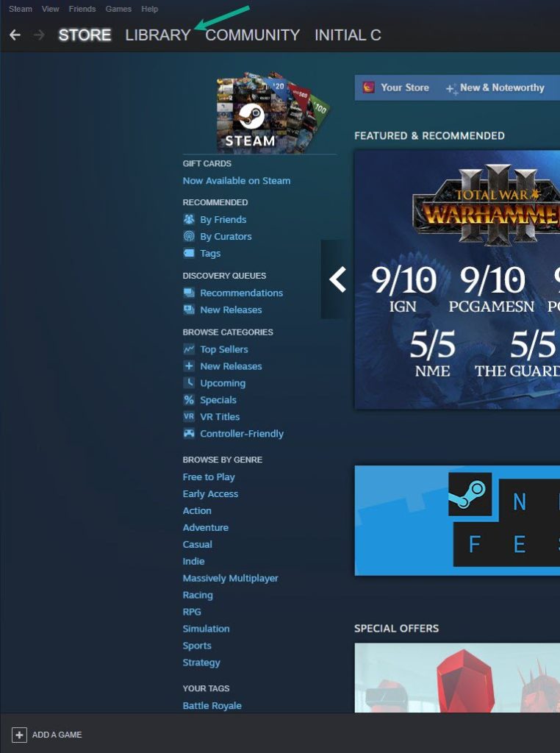This screenshot has height=753, width=560.
Task: Click the Steam logo on the Next Fest banner
Action: [x=470, y=494]
